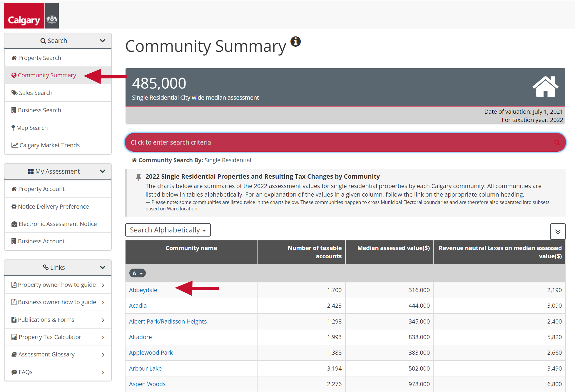This screenshot has width=575, height=392.
Task: View Calgary Market Trends
Action: point(58,145)
